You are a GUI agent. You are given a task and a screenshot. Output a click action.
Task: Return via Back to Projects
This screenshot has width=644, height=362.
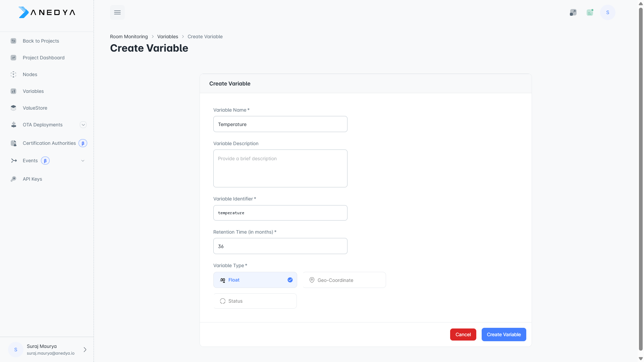(x=41, y=41)
